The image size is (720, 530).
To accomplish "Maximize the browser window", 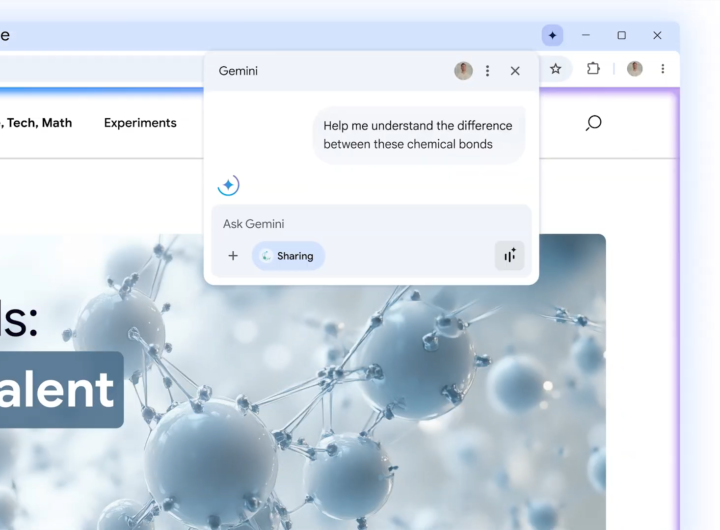I will [621, 35].
